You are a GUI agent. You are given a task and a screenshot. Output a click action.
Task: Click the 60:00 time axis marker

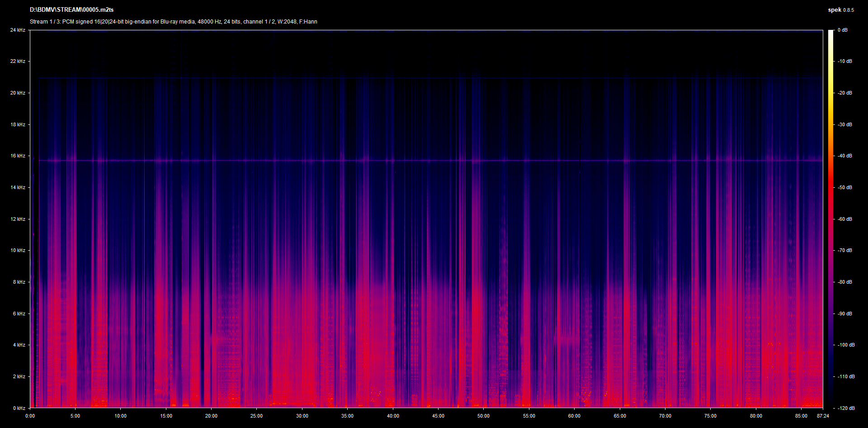pyautogui.click(x=574, y=416)
